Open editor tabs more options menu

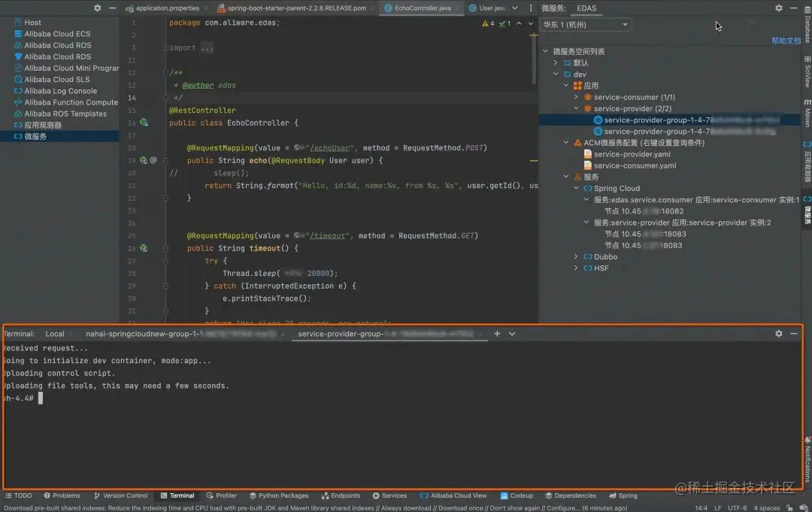click(x=530, y=8)
